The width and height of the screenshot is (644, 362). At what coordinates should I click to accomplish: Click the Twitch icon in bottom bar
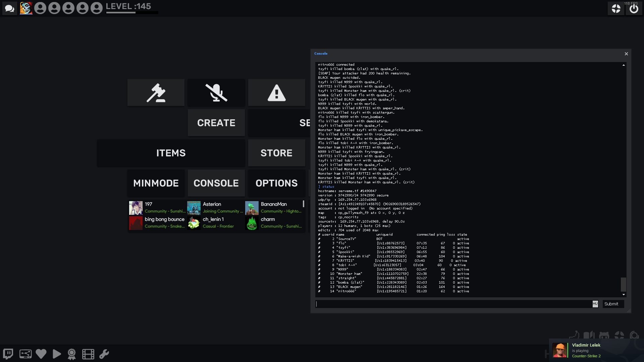tap(8, 354)
